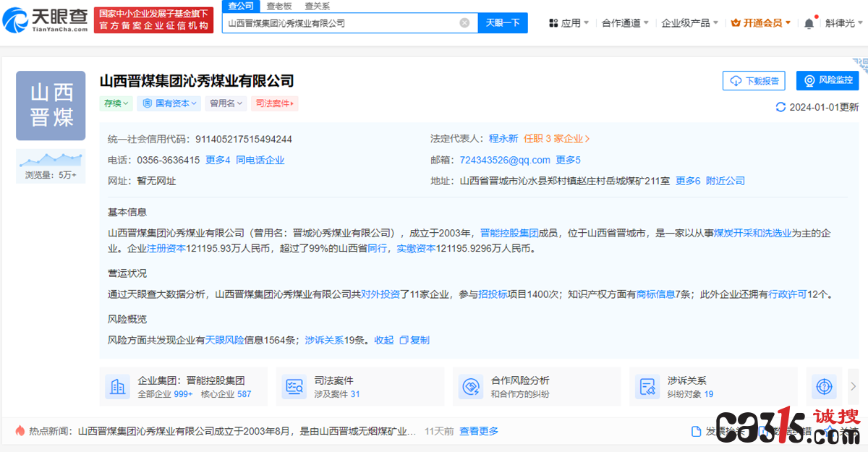This screenshot has height=452, width=868.
Task: Click the 热点新闻 flame icon
Action: [20, 430]
